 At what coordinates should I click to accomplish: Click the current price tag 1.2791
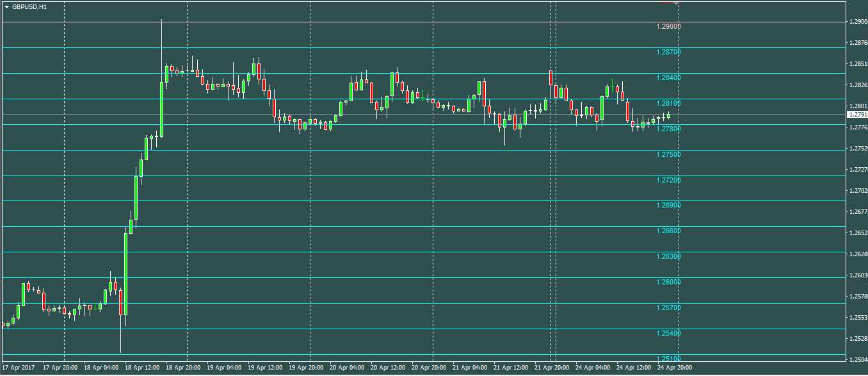click(856, 115)
